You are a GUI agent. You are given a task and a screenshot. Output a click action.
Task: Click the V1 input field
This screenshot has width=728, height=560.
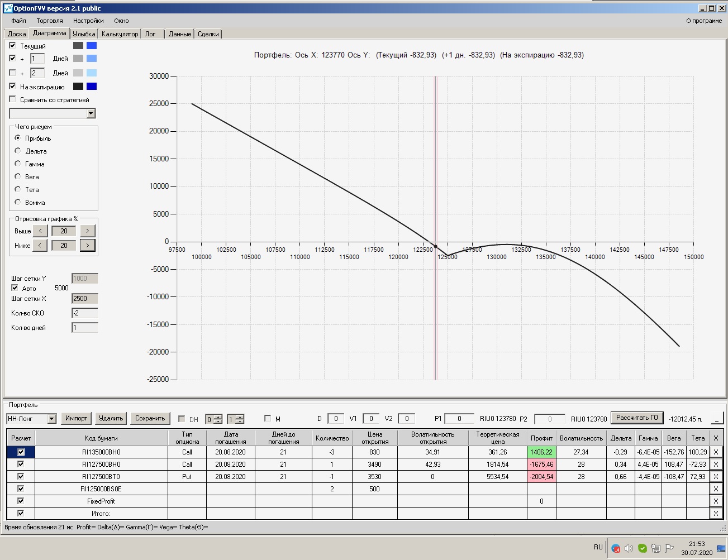pyautogui.click(x=371, y=419)
